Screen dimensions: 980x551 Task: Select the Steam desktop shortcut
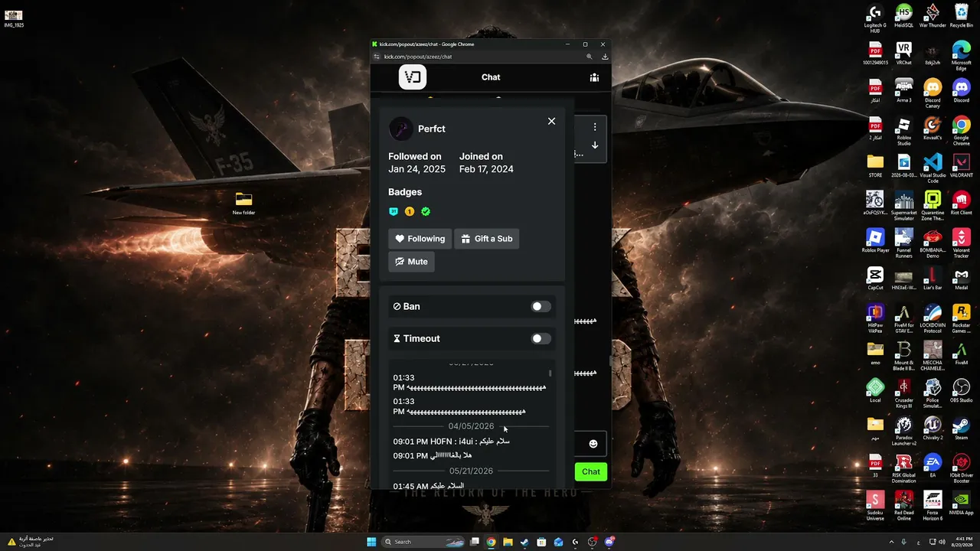962,428
